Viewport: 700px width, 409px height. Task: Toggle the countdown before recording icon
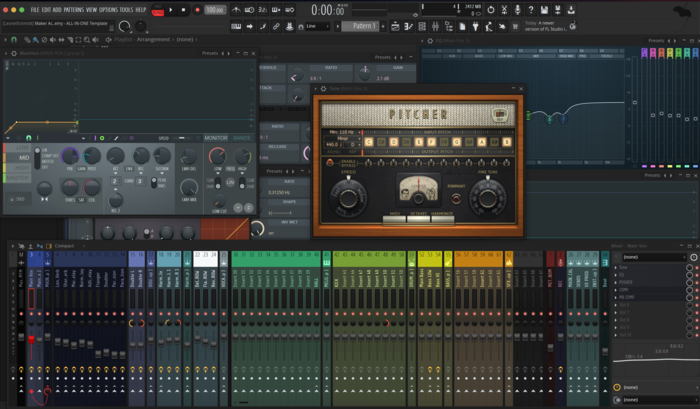coord(263,10)
